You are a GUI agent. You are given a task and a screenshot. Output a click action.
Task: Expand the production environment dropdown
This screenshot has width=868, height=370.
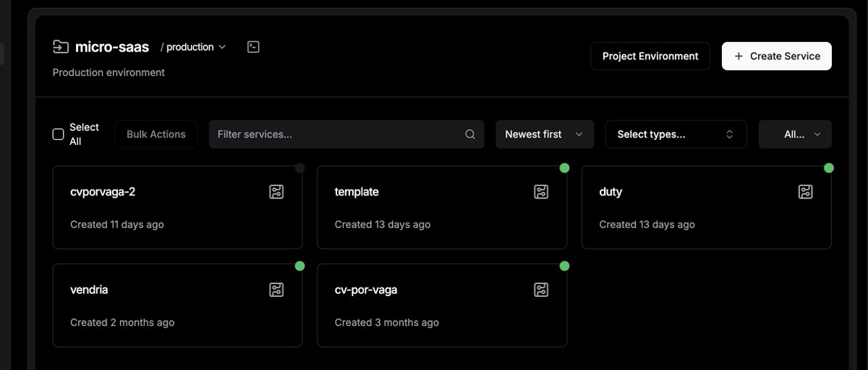point(193,47)
